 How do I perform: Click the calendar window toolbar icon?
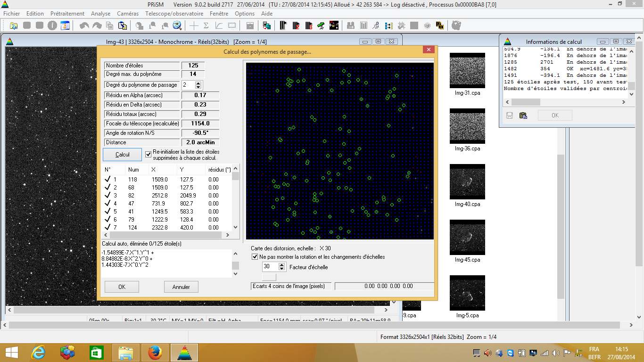65,25
